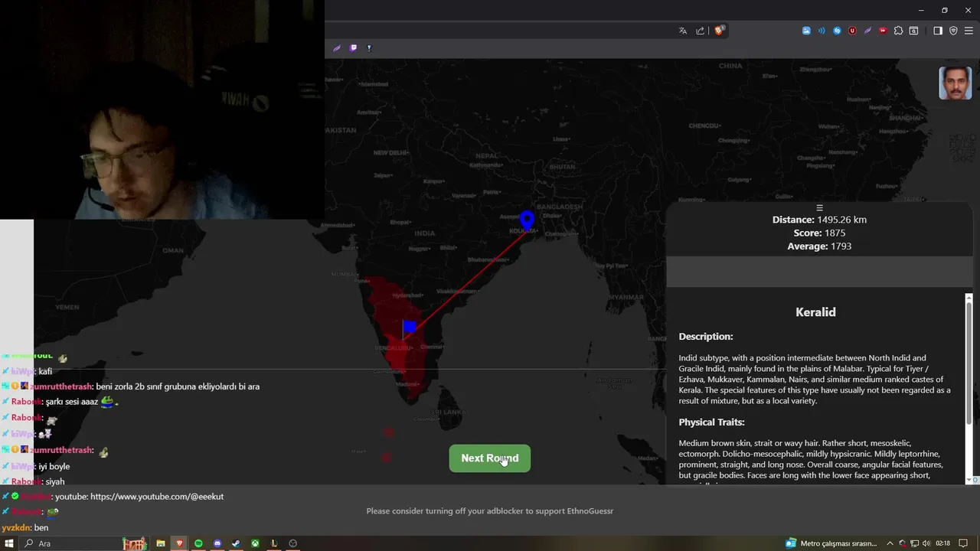Click username 'yvzkdn' in chat

coord(15,528)
